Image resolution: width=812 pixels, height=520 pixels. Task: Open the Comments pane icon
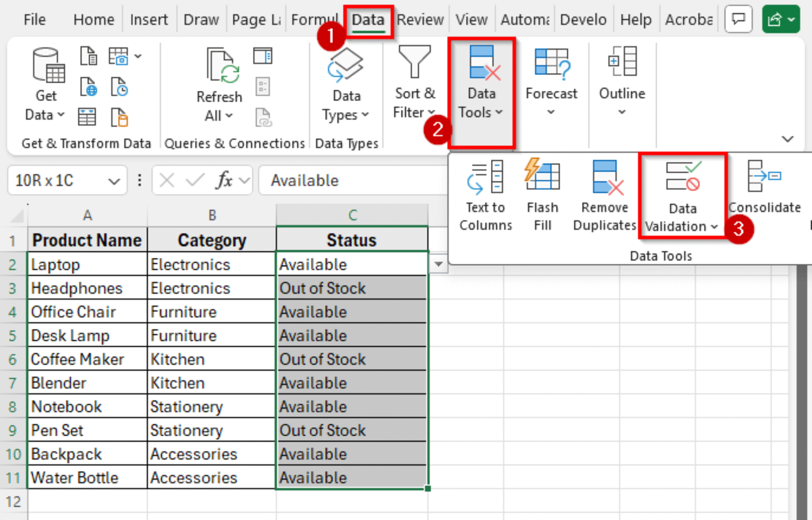738,19
